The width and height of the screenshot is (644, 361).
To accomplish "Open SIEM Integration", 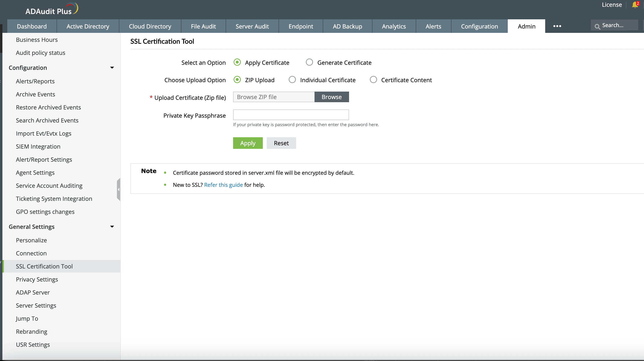I will coord(38,146).
